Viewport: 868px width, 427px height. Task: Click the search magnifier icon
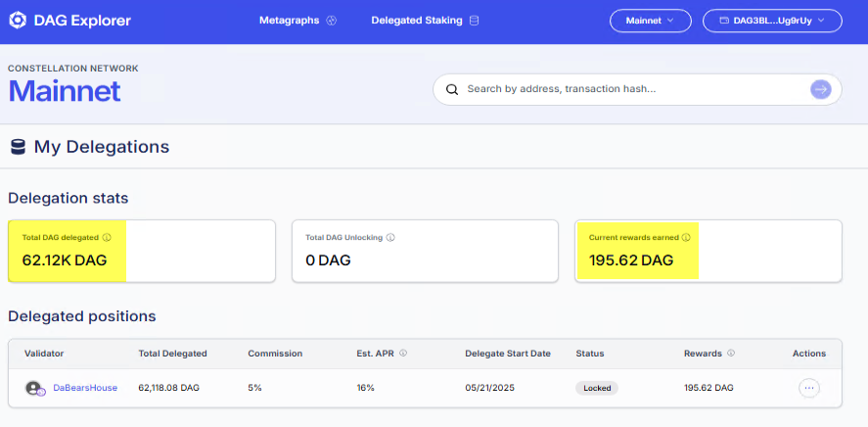click(x=452, y=89)
